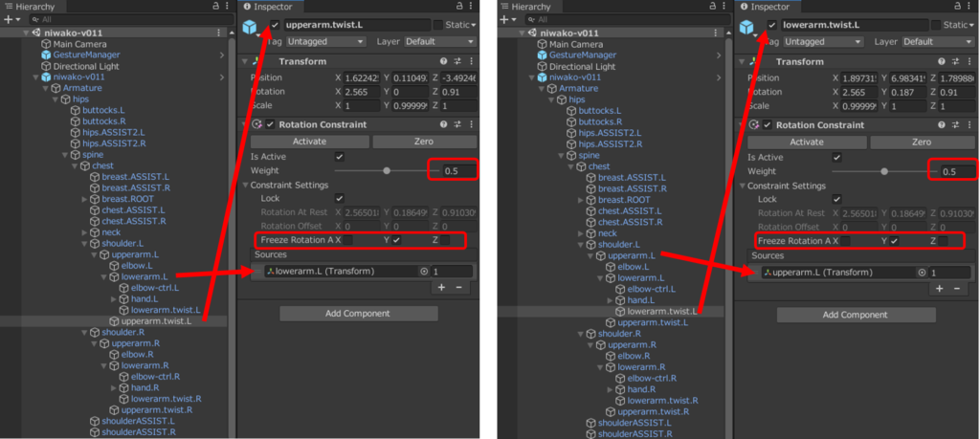This screenshot has height=439, width=980.
Task: Select the Inspector tab showing upperarm.twist.L
Action: coord(272,7)
